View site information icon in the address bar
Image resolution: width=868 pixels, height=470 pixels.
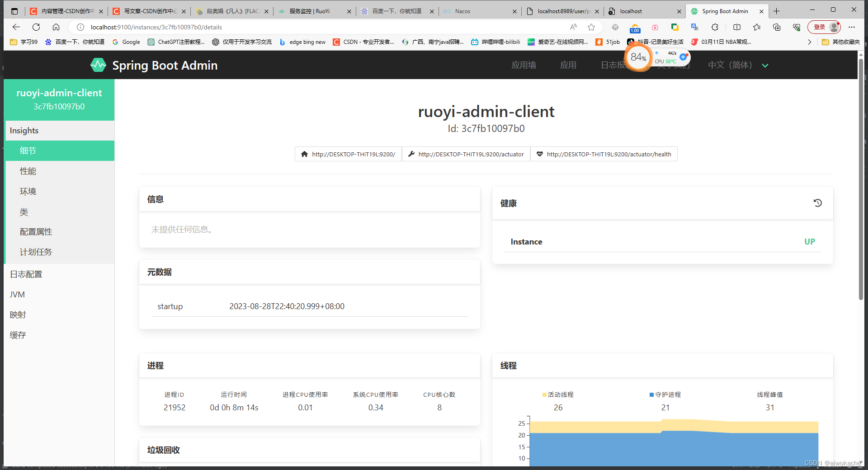click(x=80, y=27)
